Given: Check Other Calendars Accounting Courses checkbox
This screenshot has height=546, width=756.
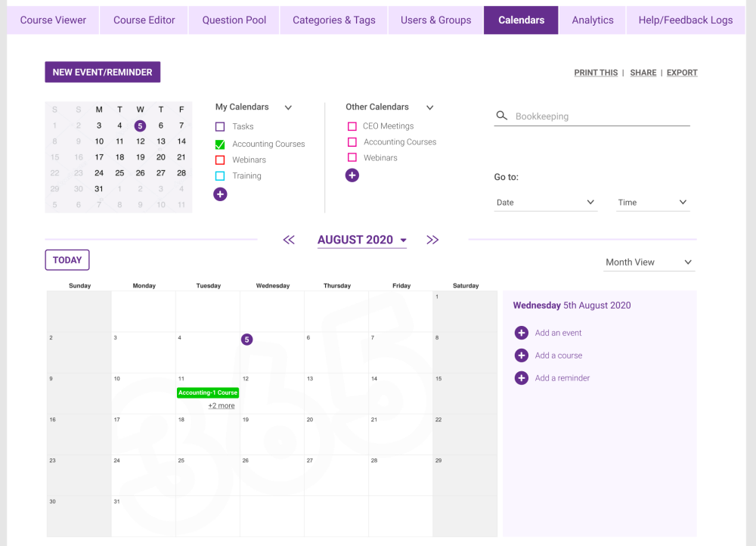Looking at the screenshot, I should pos(352,142).
